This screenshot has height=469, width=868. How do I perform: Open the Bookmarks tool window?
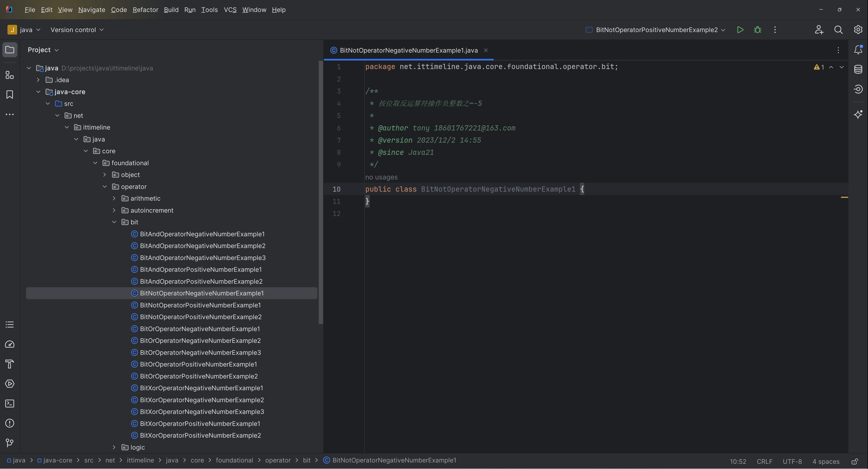[x=10, y=95]
